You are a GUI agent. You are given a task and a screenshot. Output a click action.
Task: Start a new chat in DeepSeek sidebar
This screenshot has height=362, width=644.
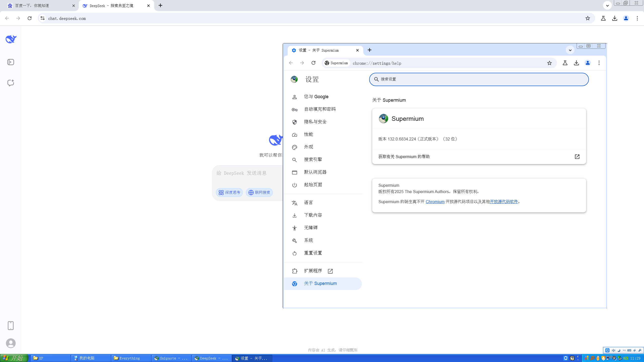[11, 83]
